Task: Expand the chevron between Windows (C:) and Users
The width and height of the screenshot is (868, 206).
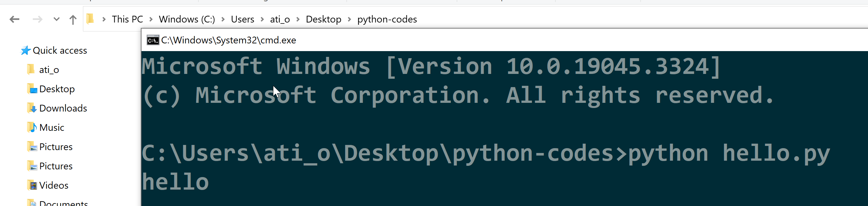Action: coord(223,20)
